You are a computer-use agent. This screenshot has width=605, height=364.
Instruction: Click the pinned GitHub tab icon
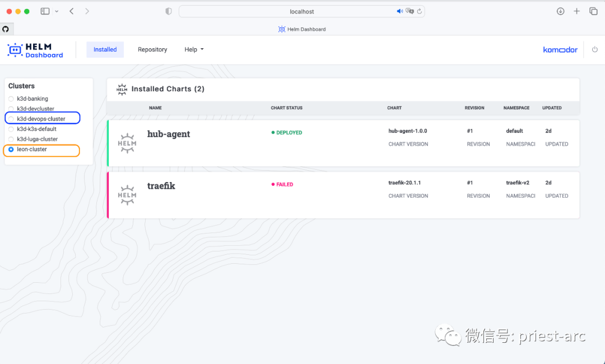point(6,29)
